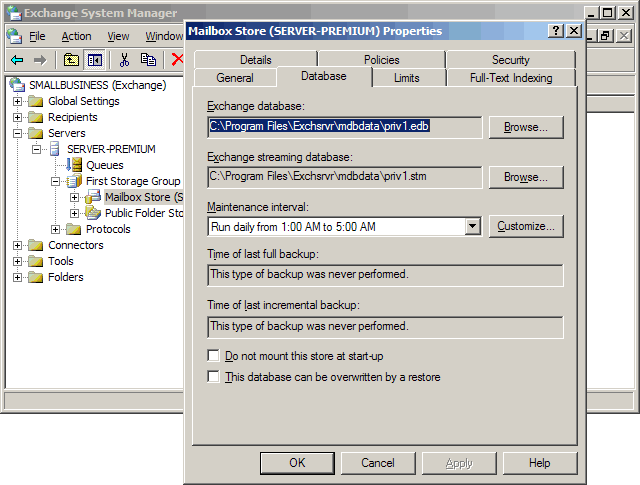Viewport: 640px width, 485px height.
Task: Click the Exchange database path field
Action: coord(345,127)
